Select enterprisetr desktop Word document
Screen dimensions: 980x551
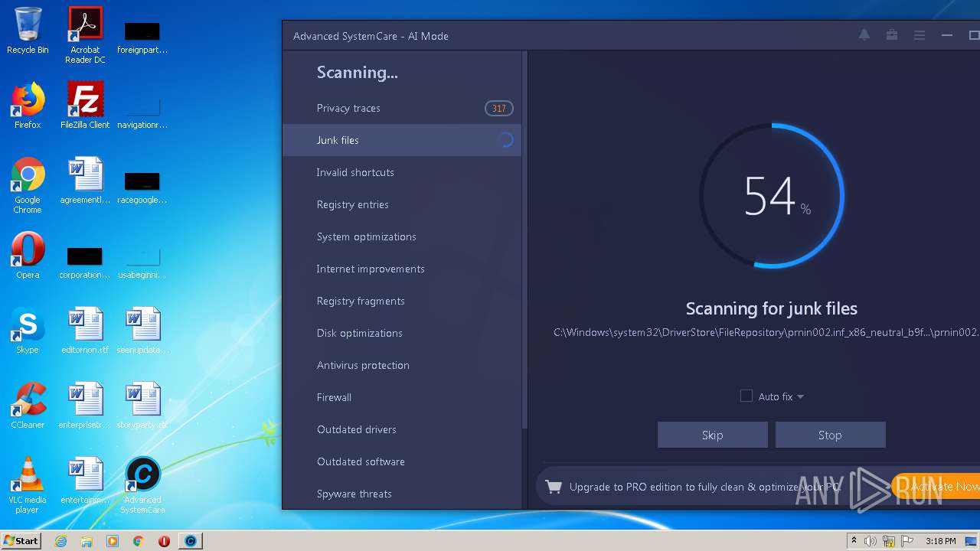(85, 406)
